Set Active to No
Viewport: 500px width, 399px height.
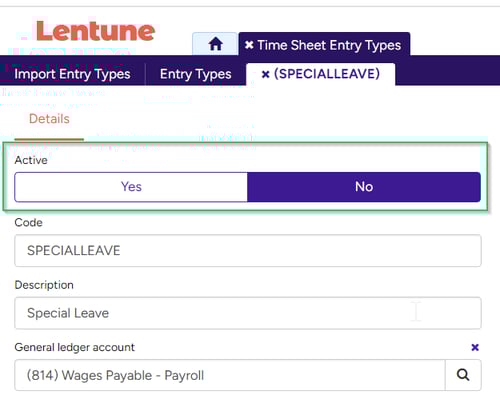point(364,187)
